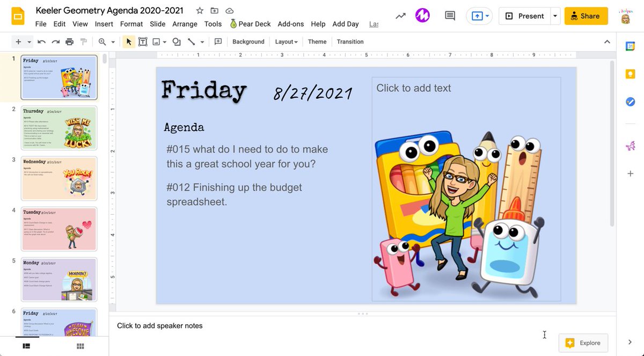Open the File menu

(41, 24)
